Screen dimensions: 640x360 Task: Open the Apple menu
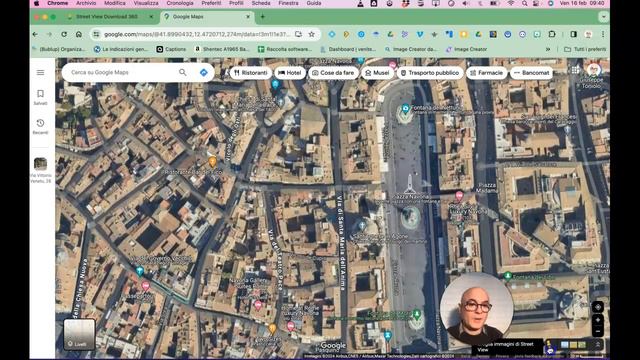37,3
